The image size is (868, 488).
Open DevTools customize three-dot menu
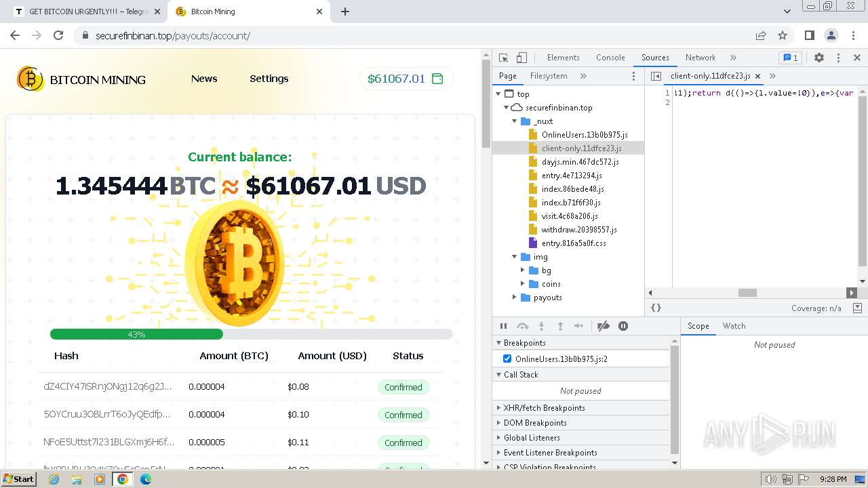point(838,58)
